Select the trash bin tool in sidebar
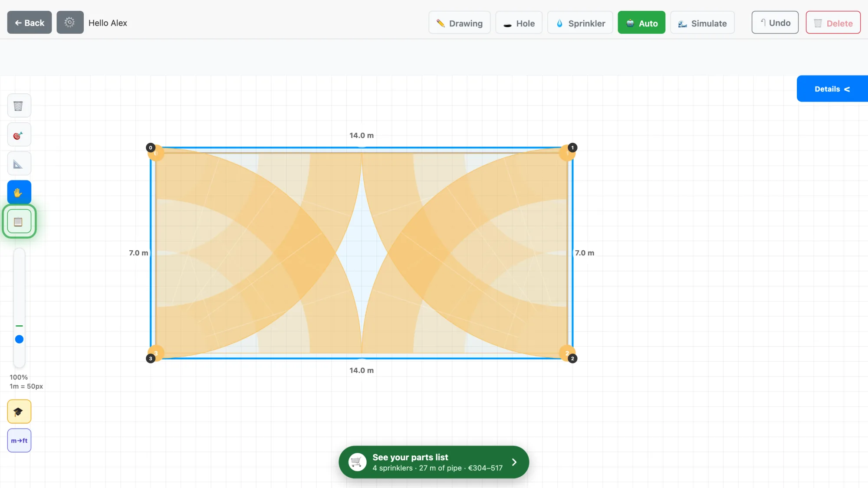Image resolution: width=868 pixels, height=488 pixels. point(19,106)
